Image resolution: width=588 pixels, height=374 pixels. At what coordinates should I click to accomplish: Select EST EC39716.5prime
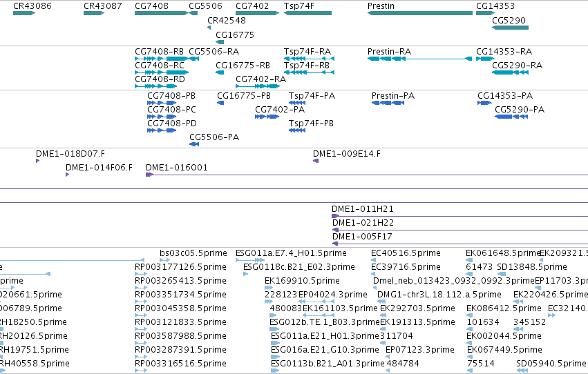tap(374, 274)
